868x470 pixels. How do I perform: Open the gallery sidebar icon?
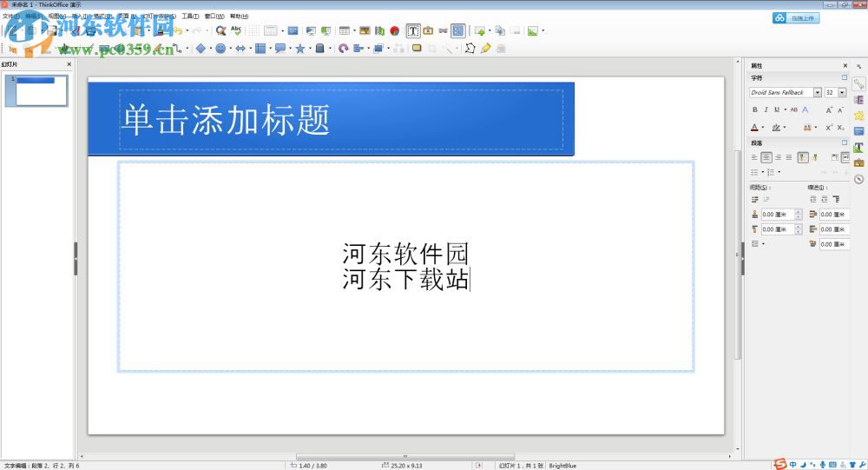pyautogui.click(x=858, y=163)
